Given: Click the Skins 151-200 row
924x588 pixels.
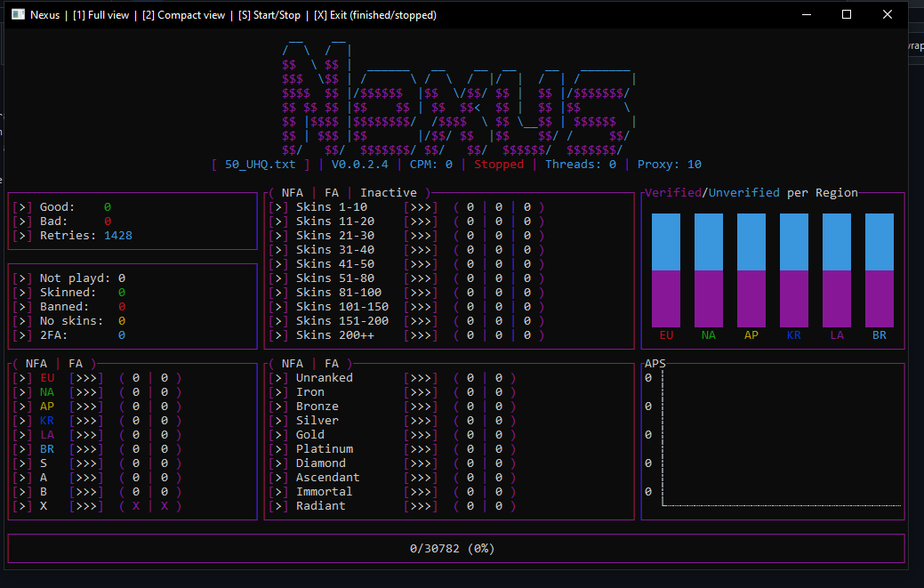Looking at the screenshot, I should [406, 320].
